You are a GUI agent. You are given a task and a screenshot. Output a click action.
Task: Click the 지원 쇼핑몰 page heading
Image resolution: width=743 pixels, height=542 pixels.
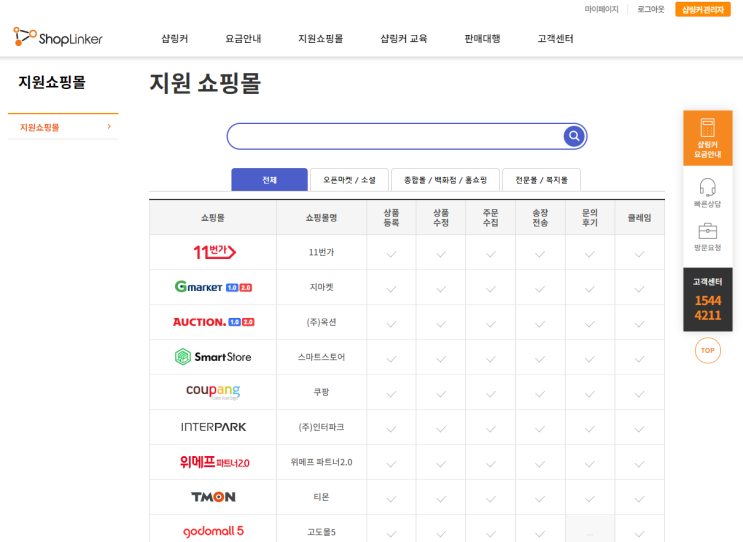(205, 83)
